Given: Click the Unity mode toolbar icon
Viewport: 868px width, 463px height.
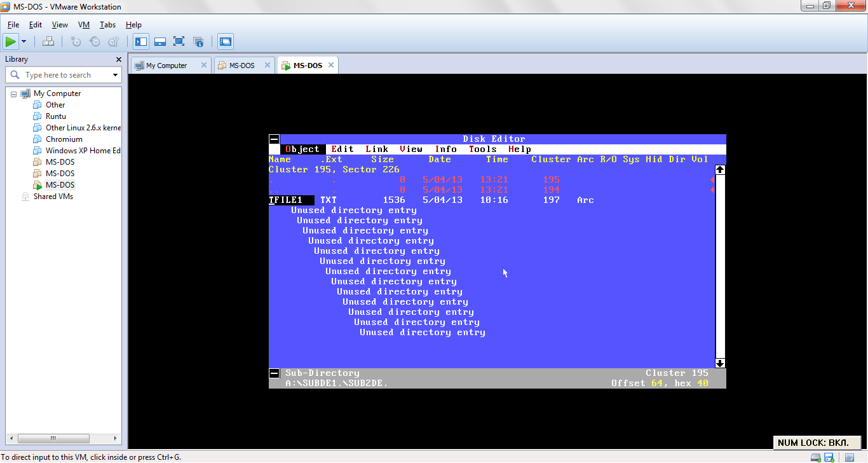Looking at the screenshot, I should (198, 42).
